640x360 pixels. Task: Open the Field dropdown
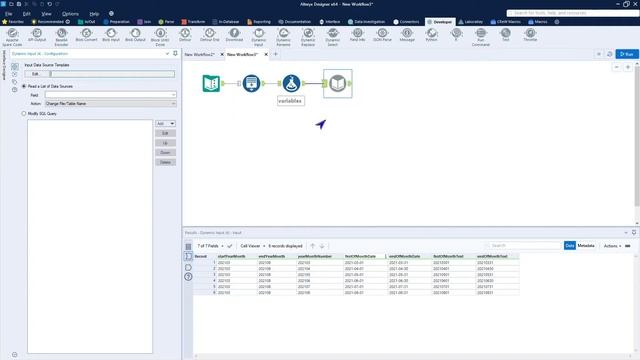[x=111, y=95]
